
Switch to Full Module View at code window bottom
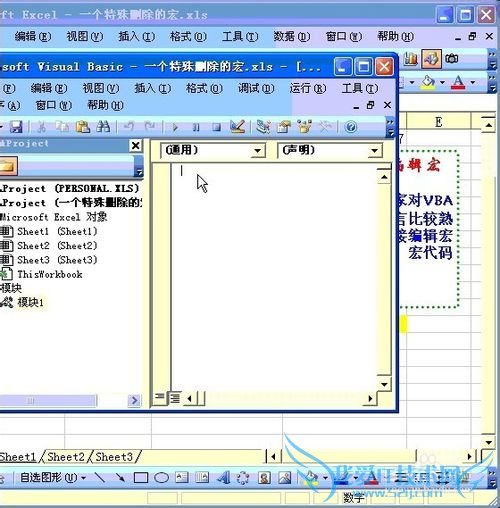click(x=175, y=397)
